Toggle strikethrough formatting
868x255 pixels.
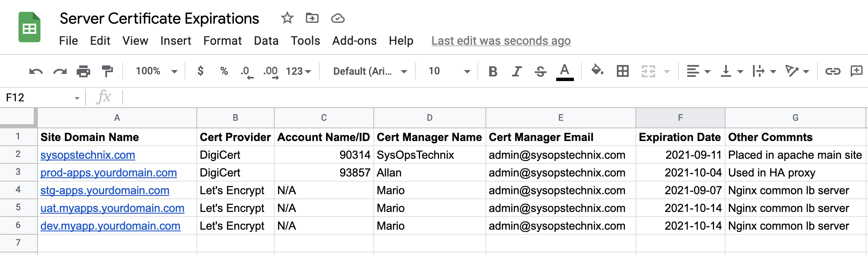(541, 71)
